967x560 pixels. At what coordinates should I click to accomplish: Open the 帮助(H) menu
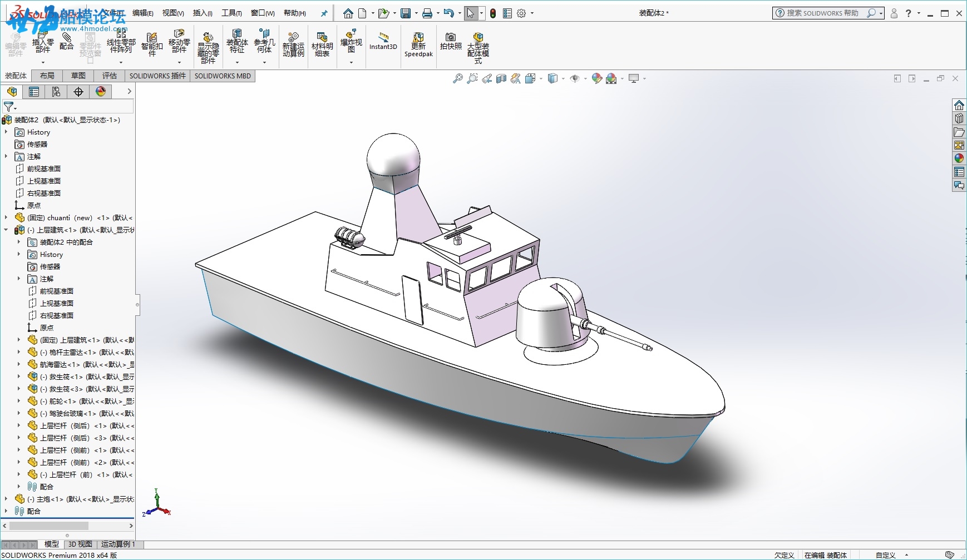295,13
